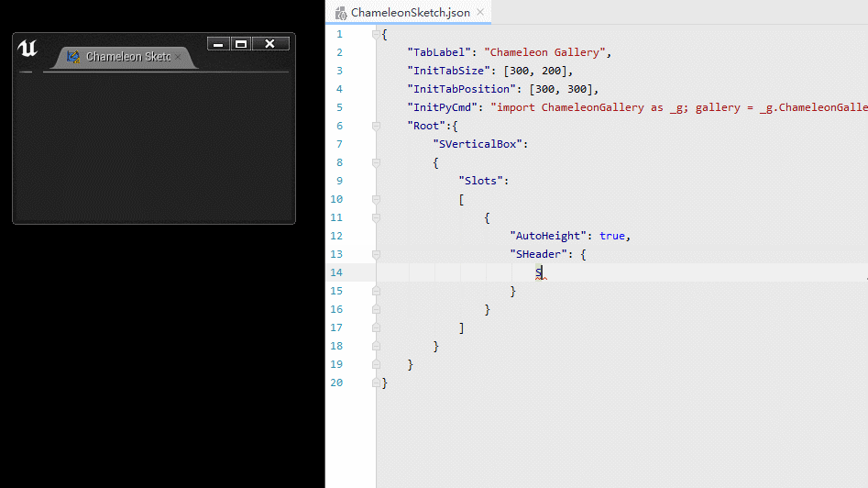The height and width of the screenshot is (488, 868).
Task: Minimize the Unreal Chameleon Sketch window
Action: tap(218, 44)
